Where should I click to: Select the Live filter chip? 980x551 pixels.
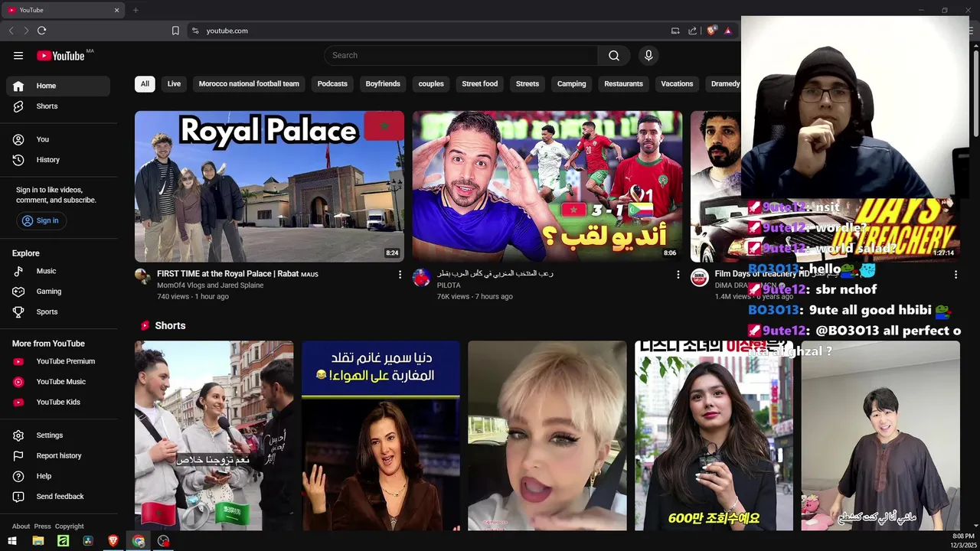pyautogui.click(x=175, y=83)
